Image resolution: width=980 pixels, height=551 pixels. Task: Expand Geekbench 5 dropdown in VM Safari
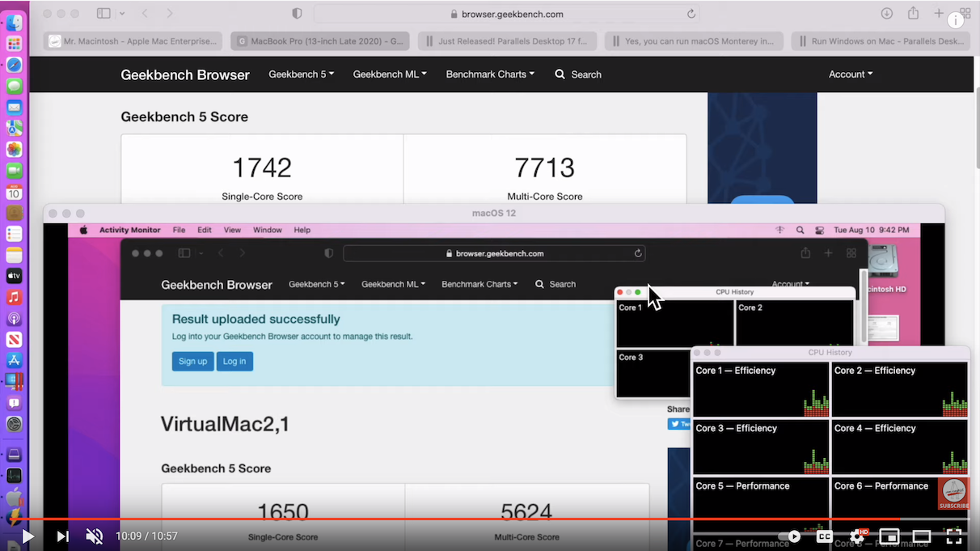317,285
